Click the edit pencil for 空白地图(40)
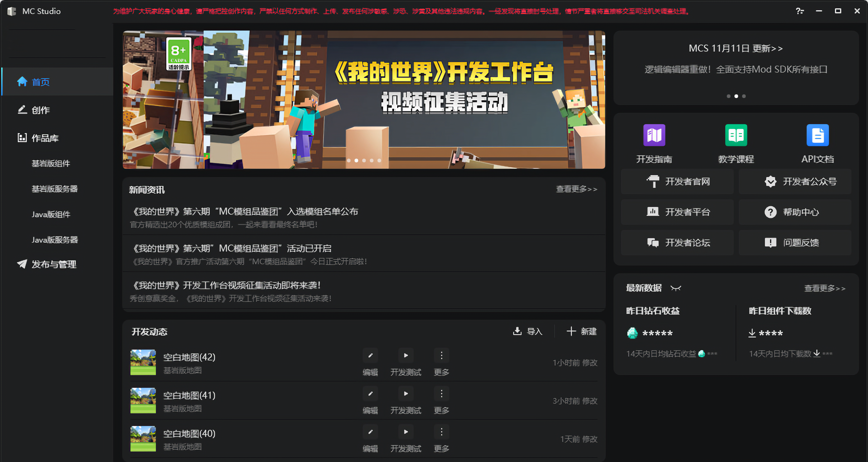This screenshot has height=462, width=868. [x=370, y=432]
